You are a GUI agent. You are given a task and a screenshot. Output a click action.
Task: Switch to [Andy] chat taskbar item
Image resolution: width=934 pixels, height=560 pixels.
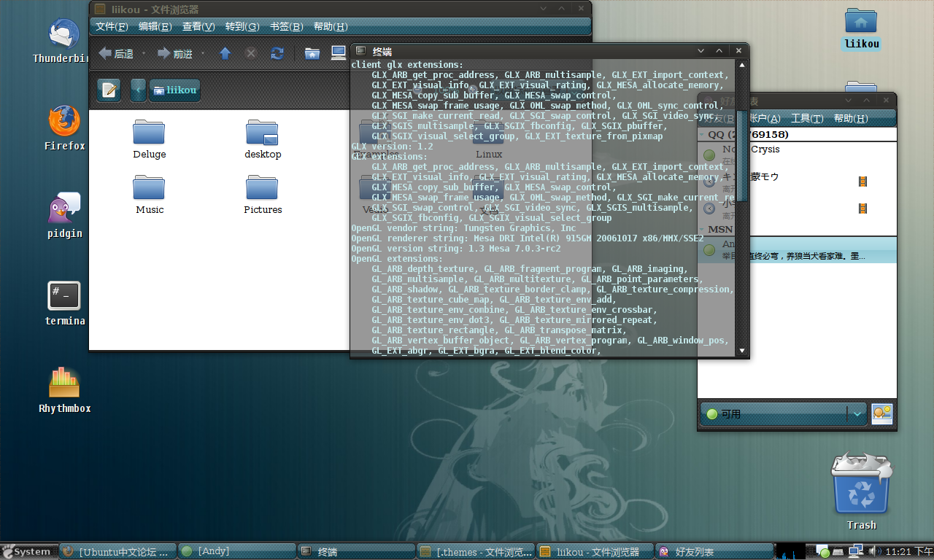pos(237,552)
